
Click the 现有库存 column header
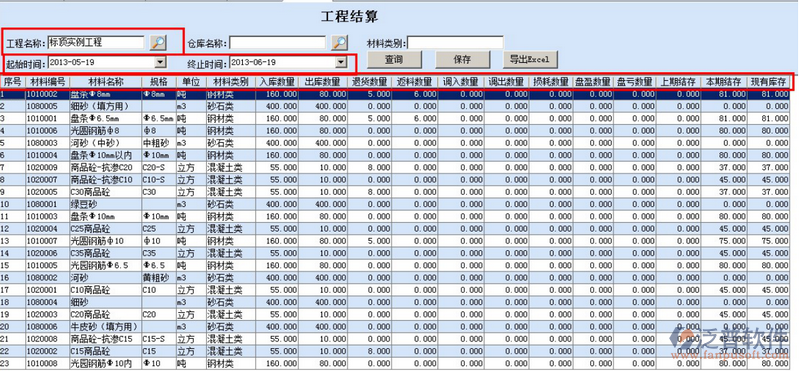click(768, 82)
